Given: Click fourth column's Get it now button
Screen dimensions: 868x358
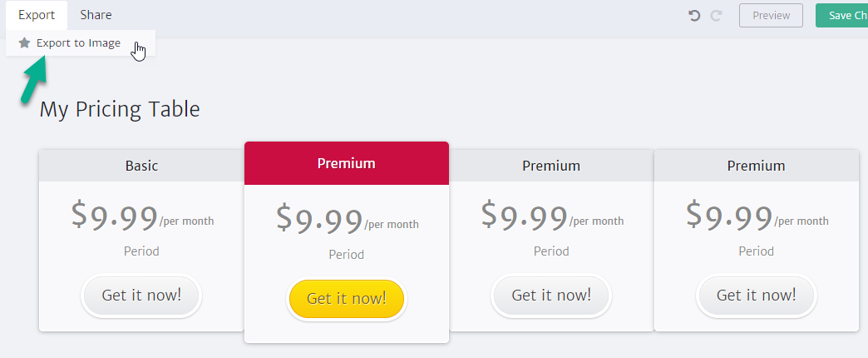Looking at the screenshot, I should pos(757,295).
